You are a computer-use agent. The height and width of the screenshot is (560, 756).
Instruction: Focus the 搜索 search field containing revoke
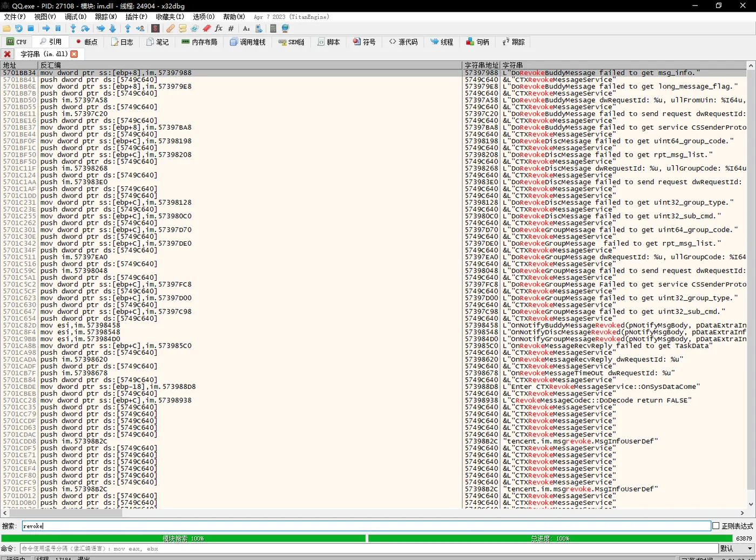pos(366,526)
